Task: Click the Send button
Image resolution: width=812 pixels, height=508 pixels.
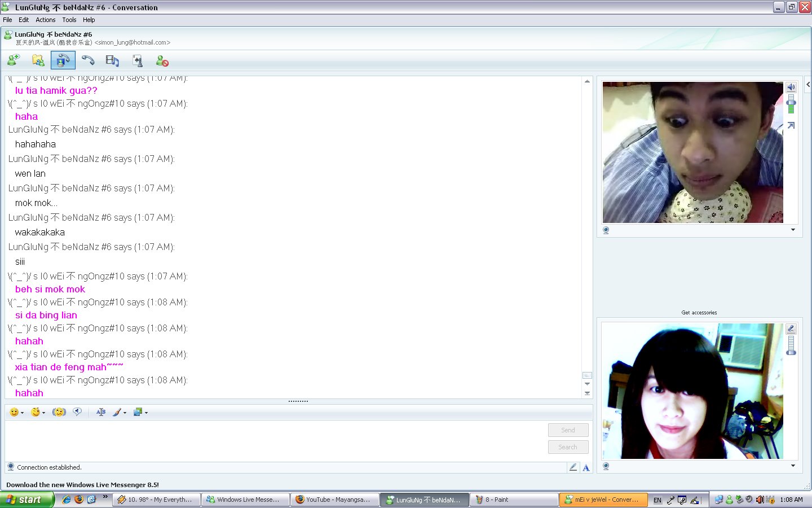Action: click(568, 430)
